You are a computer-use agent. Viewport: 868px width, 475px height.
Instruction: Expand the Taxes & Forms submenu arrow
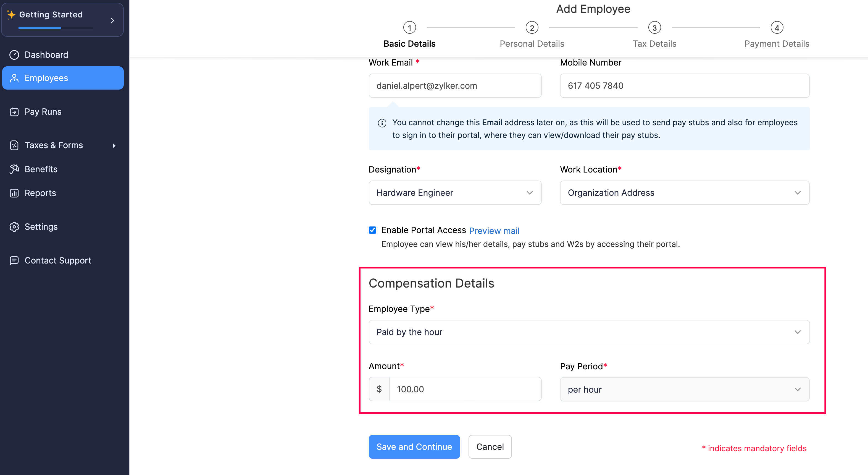tap(114, 146)
